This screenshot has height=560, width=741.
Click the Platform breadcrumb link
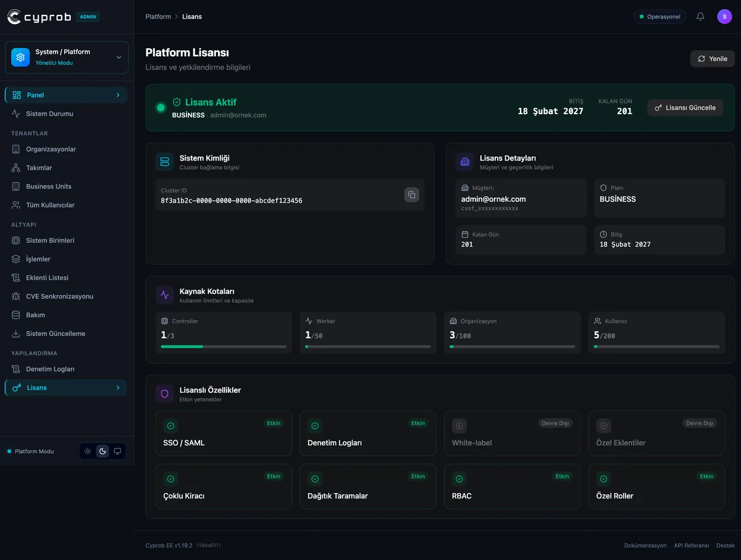[158, 17]
